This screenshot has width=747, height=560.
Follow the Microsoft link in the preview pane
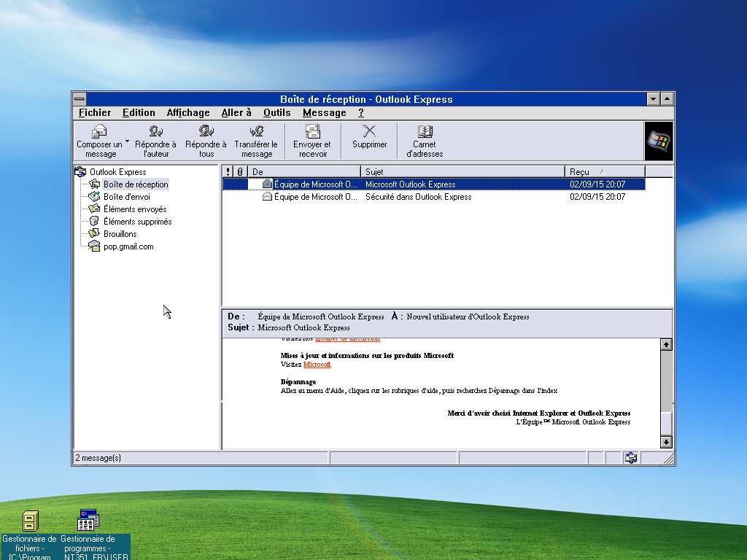317,364
